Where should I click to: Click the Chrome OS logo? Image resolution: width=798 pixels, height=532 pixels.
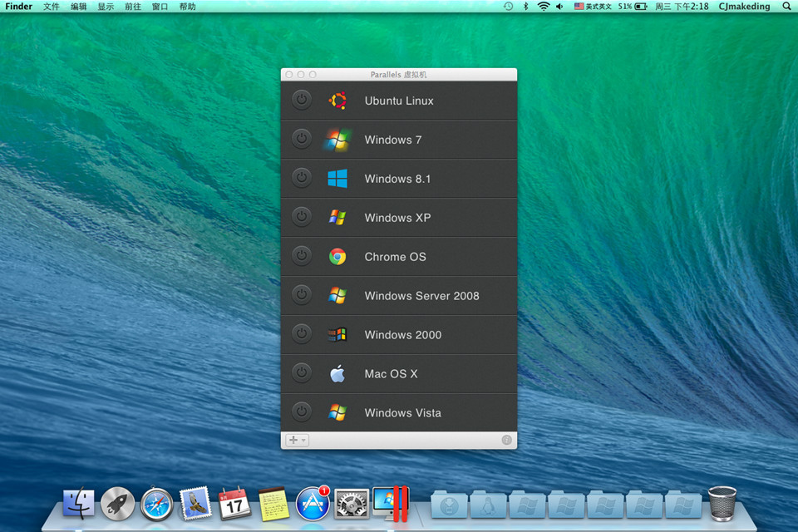point(337,257)
